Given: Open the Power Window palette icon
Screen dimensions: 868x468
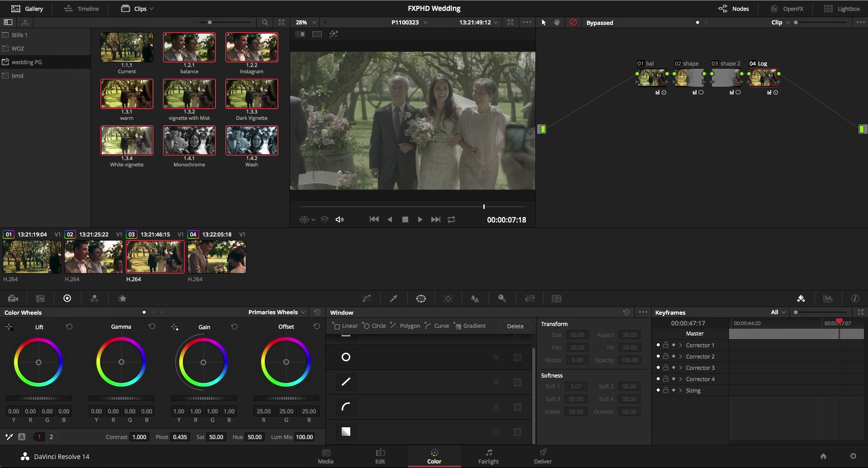Looking at the screenshot, I should coord(421,298).
